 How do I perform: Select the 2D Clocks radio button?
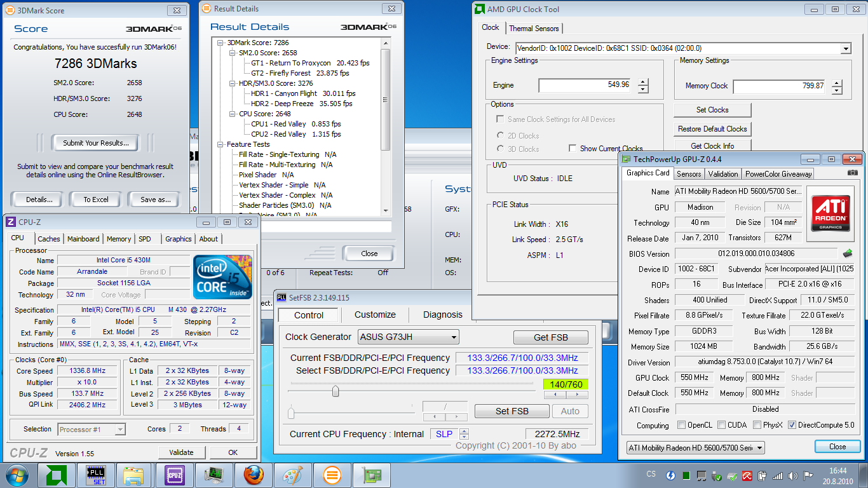pyautogui.click(x=501, y=135)
